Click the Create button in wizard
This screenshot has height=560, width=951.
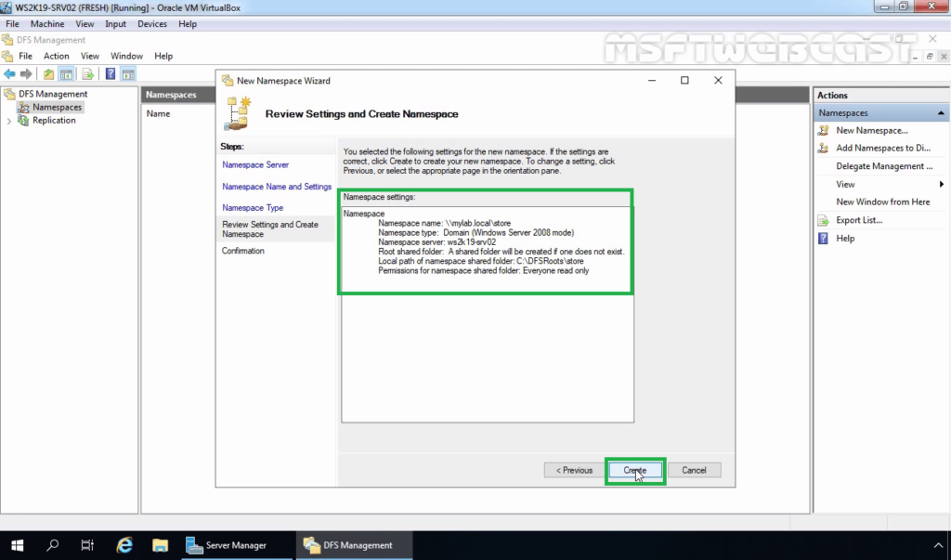[x=635, y=470]
